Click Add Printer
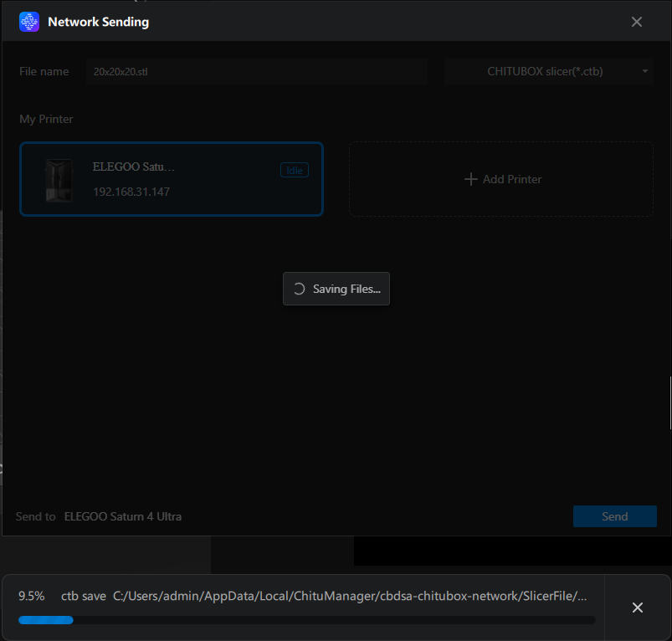This screenshot has width=672, height=641. point(501,179)
